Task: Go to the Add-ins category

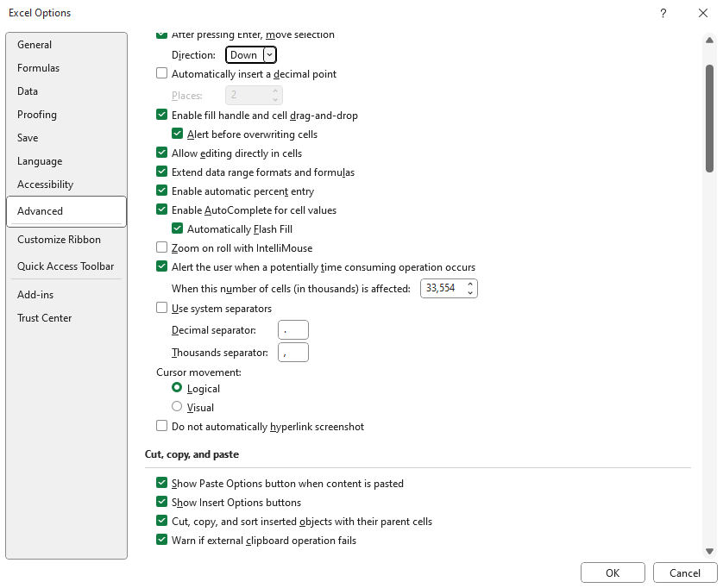Action: point(66,295)
